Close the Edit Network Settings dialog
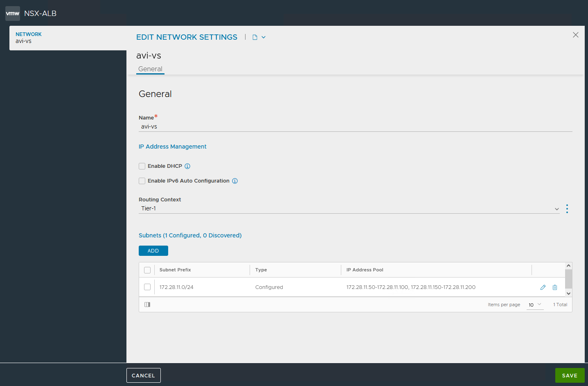The width and height of the screenshot is (588, 386). click(x=576, y=35)
